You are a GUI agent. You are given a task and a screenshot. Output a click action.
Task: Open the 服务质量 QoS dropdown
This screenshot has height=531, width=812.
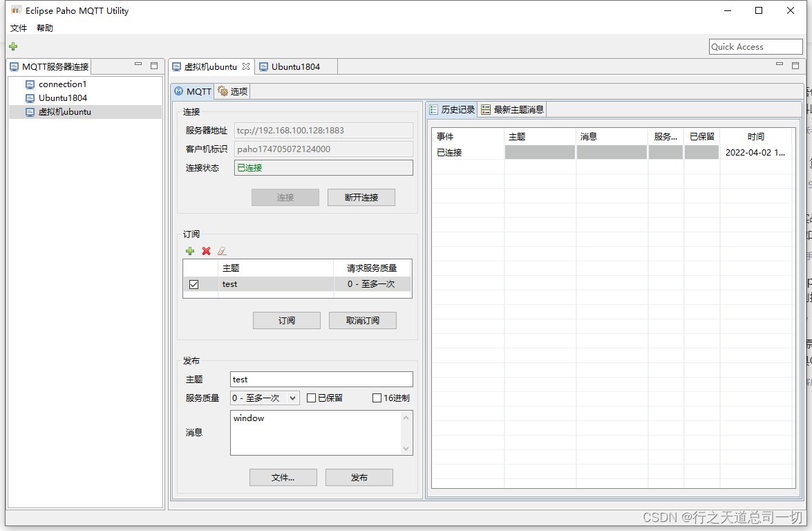click(265, 398)
